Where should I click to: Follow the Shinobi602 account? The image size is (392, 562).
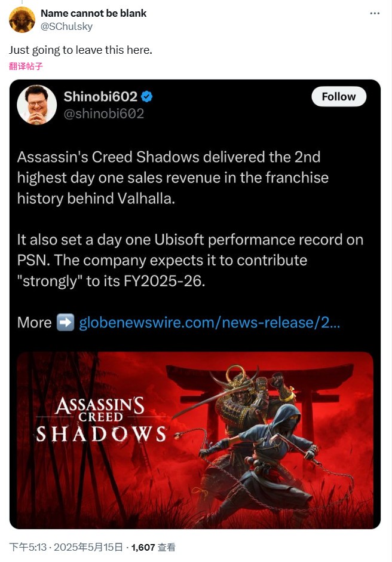coord(339,96)
